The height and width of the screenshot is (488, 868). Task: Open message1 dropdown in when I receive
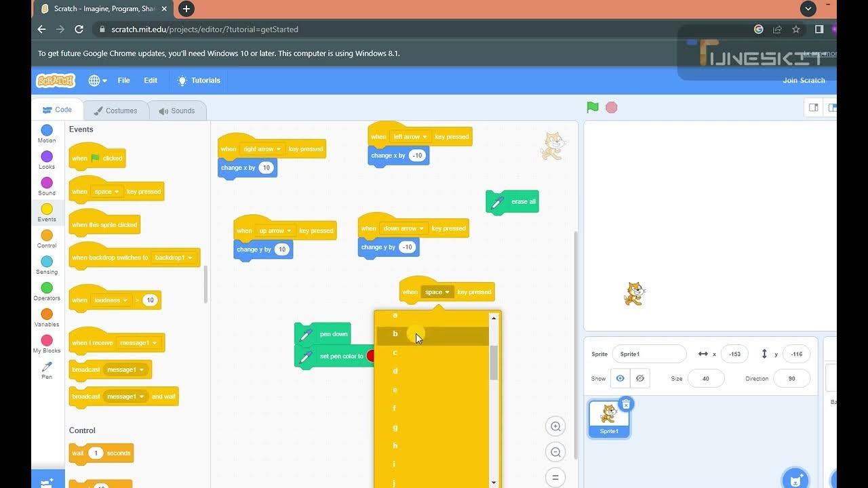coord(139,343)
